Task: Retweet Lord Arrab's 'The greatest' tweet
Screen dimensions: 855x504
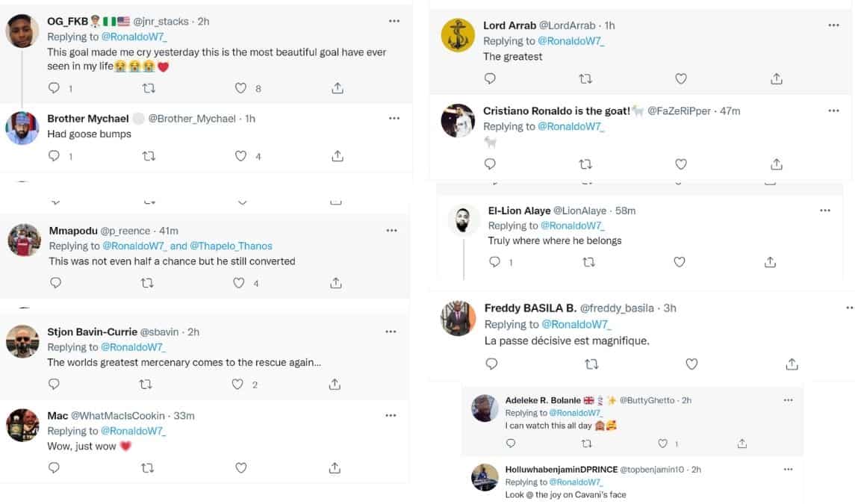Action: coord(585,78)
